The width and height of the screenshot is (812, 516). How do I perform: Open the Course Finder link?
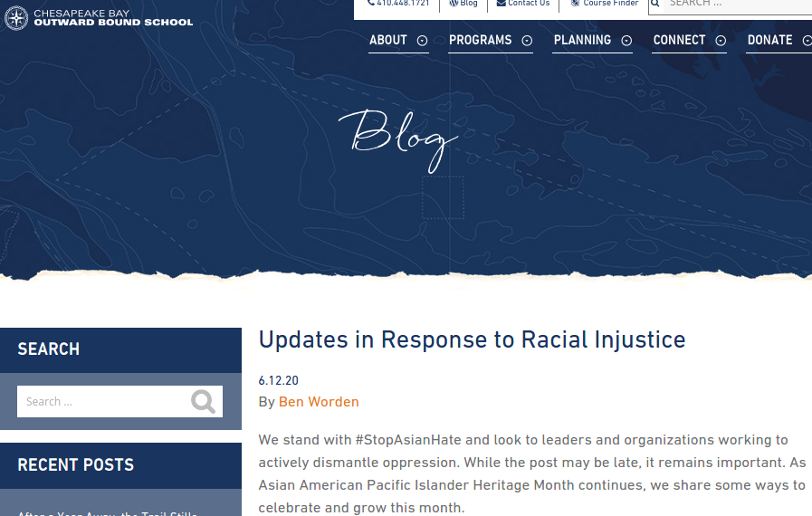610,3
